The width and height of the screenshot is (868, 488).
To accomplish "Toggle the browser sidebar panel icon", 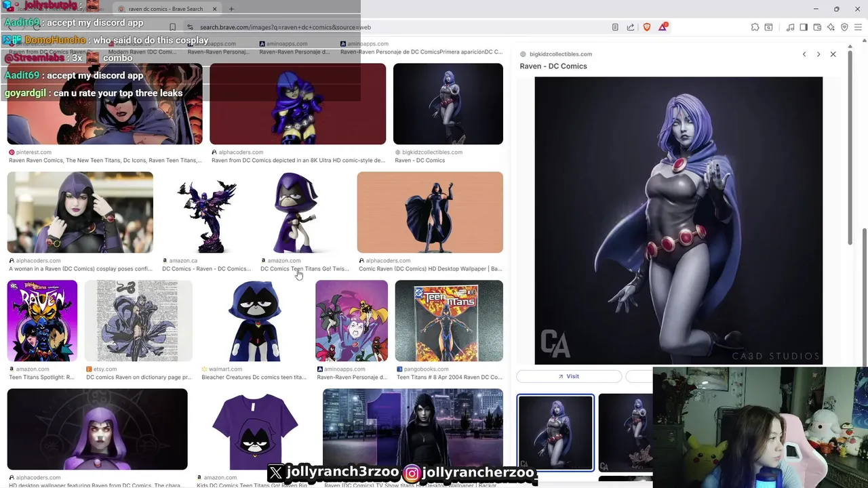I will click(x=804, y=27).
